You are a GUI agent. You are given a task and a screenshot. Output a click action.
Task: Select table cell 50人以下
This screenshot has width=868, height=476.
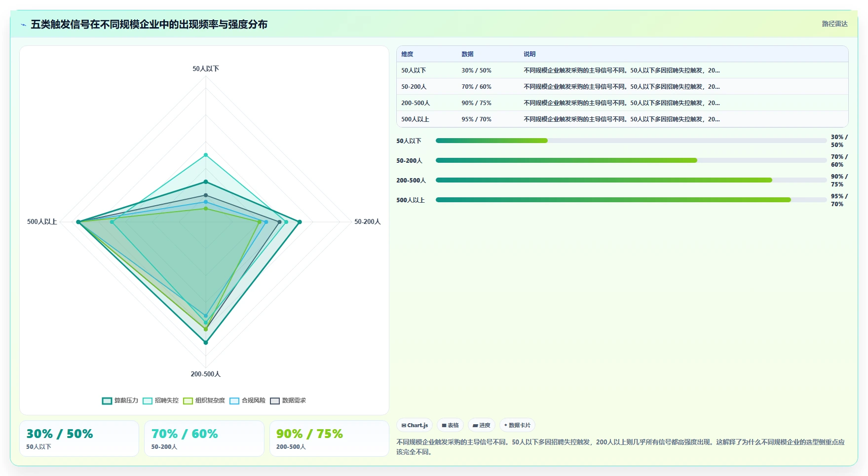(x=414, y=71)
